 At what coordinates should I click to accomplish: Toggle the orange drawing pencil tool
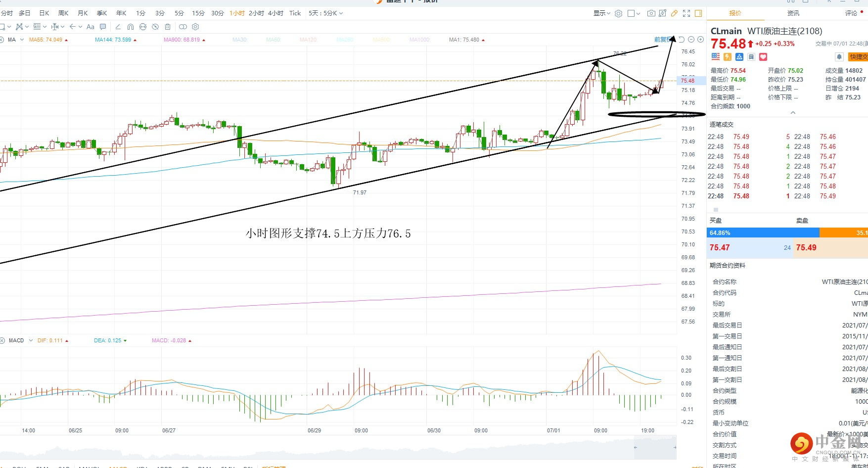click(674, 13)
